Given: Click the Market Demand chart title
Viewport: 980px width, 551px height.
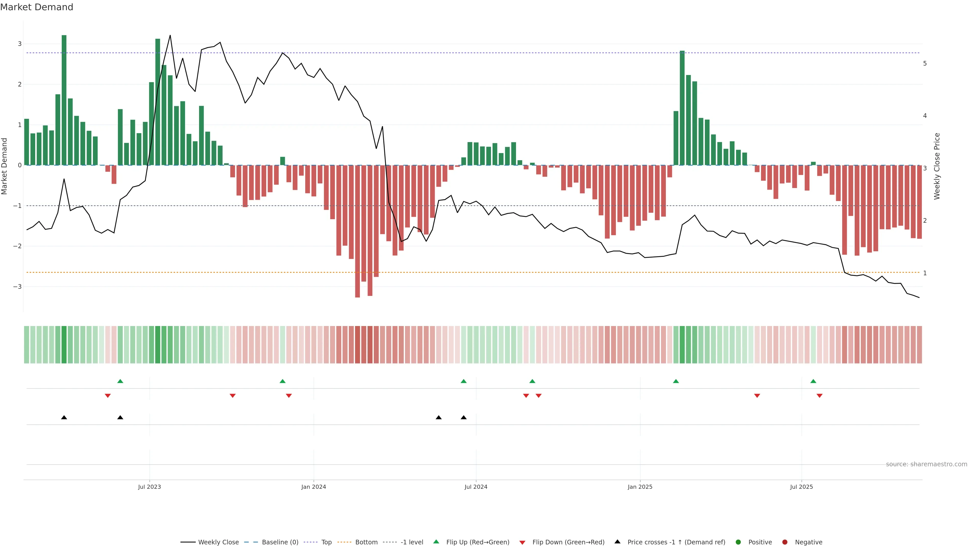Looking at the screenshot, I should [x=36, y=7].
